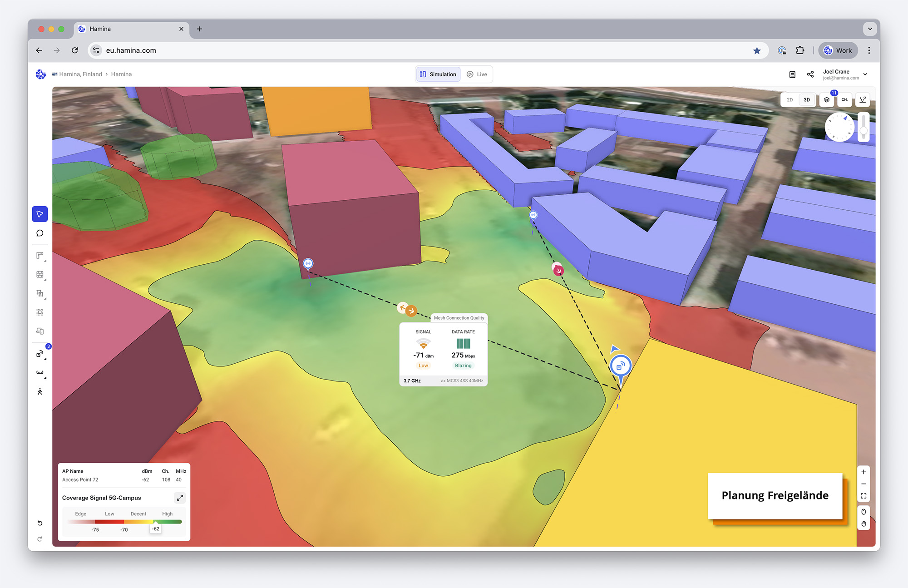Image resolution: width=908 pixels, height=588 pixels.
Task: Toggle the CH. channel overlay button
Action: click(x=844, y=99)
